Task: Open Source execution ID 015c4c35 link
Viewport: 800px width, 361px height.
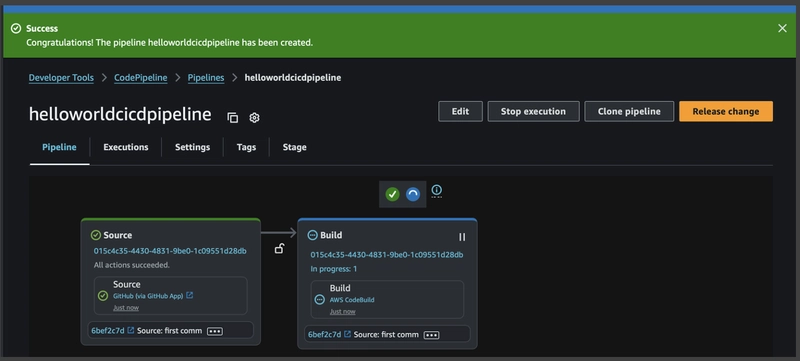Action: (170, 251)
